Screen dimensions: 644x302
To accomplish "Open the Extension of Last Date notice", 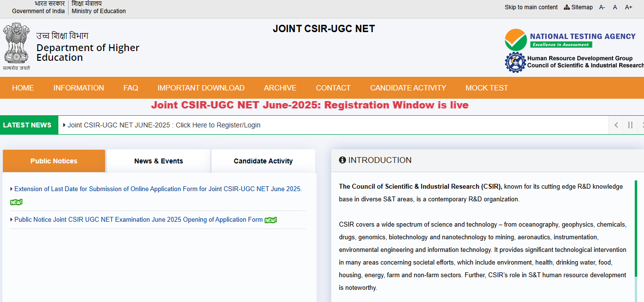I will point(158,189).
